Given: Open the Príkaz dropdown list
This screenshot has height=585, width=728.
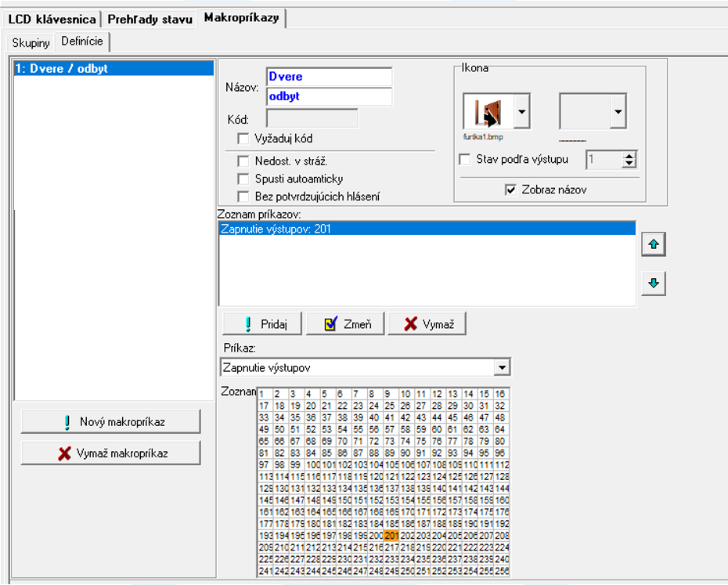Looking at the screenshot, I should tap(502, 367).
